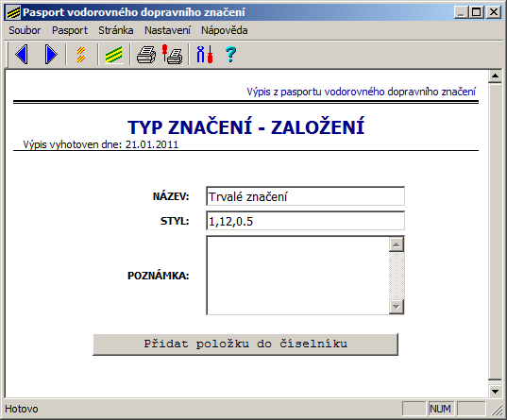Focus the NÁZEV text field
507x420 pixels.
tap(305, 196)
